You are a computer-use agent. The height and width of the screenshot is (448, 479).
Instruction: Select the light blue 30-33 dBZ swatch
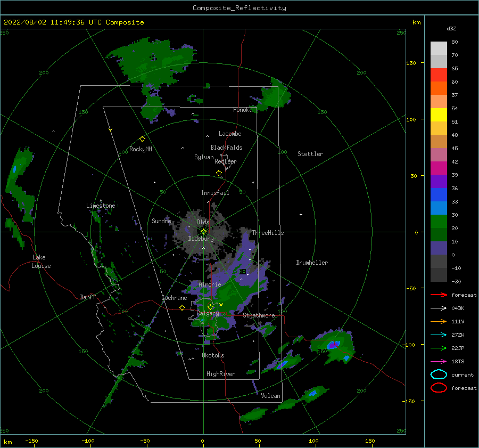click(439, 208)
